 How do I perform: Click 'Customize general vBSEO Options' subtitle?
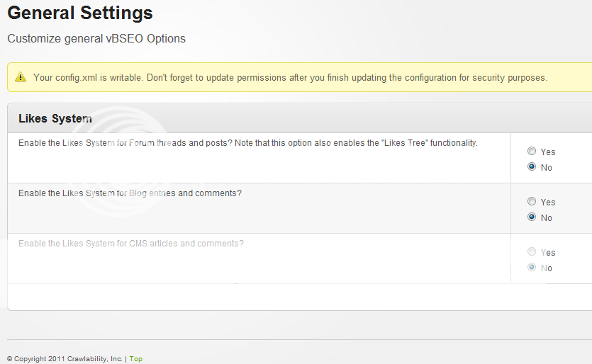96,38
